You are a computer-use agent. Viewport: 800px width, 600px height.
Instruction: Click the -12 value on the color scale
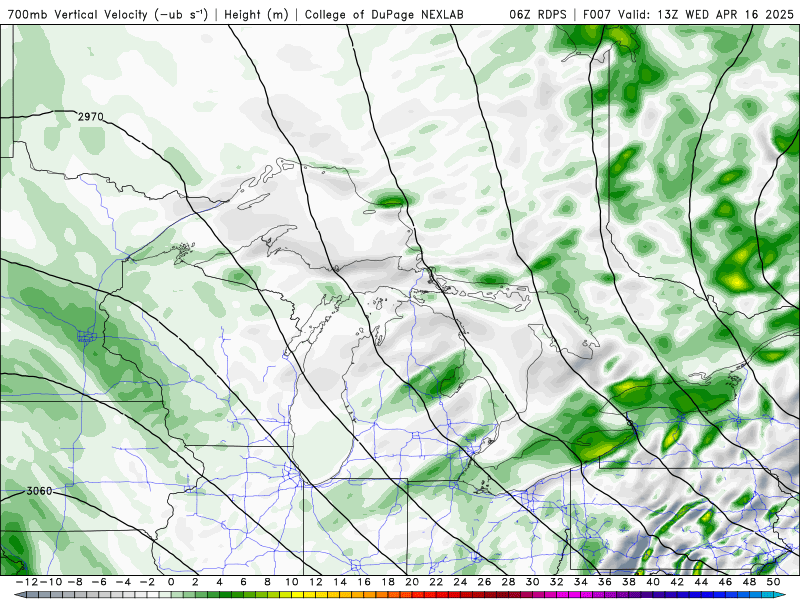coord(26,582)
